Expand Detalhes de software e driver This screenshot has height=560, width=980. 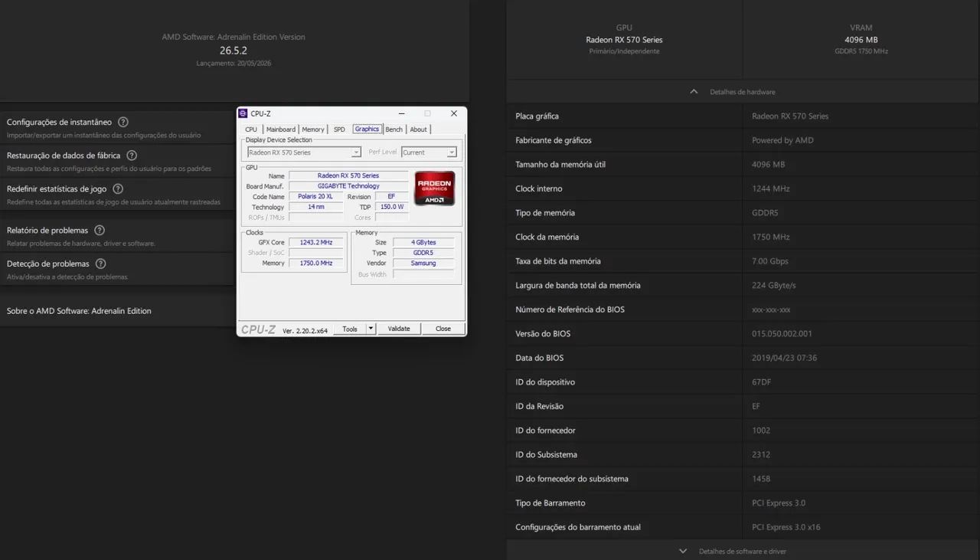tap(683, 551)
